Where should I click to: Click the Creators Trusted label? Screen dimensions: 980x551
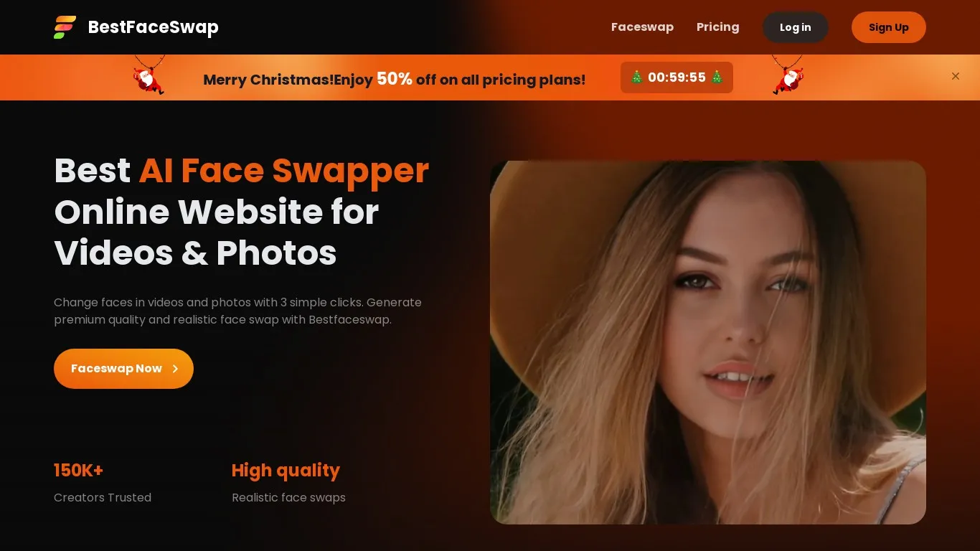pos(103,498)
